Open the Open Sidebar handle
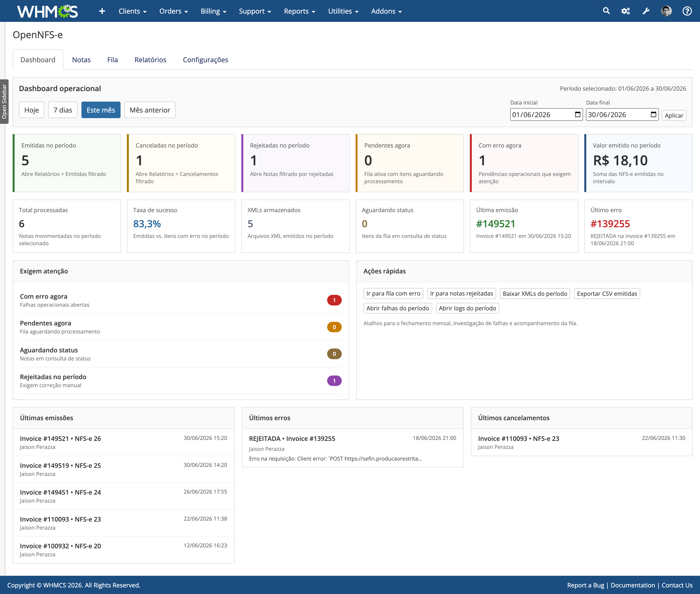This screenshot has width=700, height=594. click(x=4, y=101)
